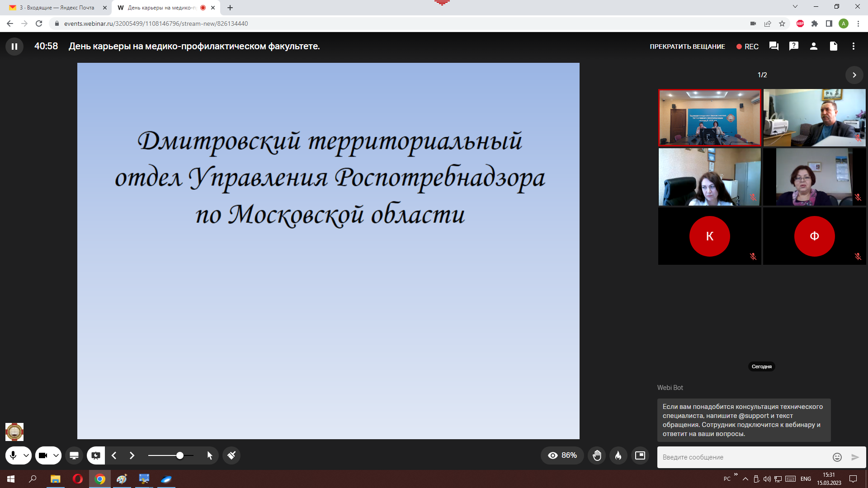868x488 pixels.
Task: Click the red К participant avatar
Action: point(709,236)
